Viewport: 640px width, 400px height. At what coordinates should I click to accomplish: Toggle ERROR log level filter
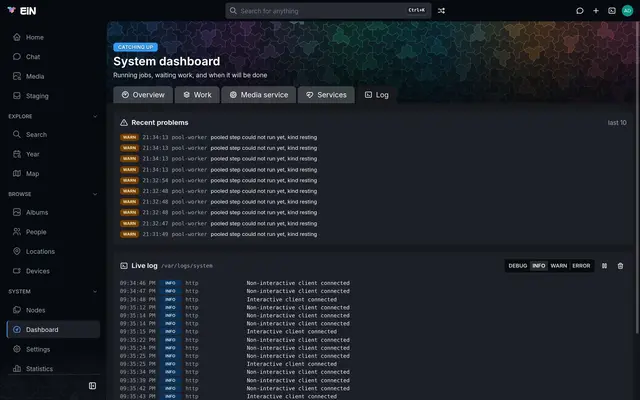coord(581,266)
